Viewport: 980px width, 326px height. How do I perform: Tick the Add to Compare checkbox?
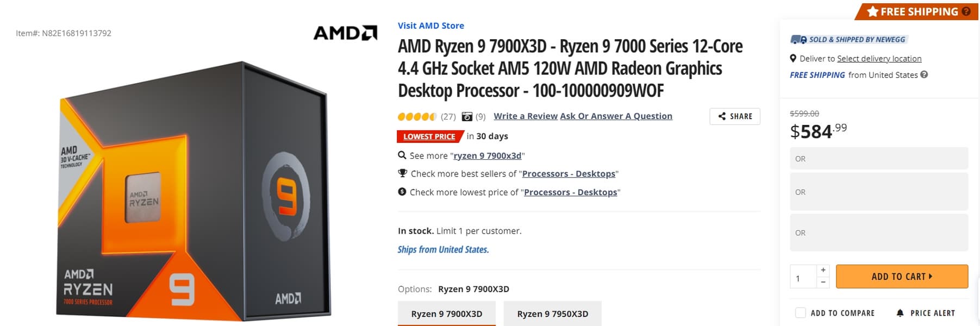click(x=800, y=313)
